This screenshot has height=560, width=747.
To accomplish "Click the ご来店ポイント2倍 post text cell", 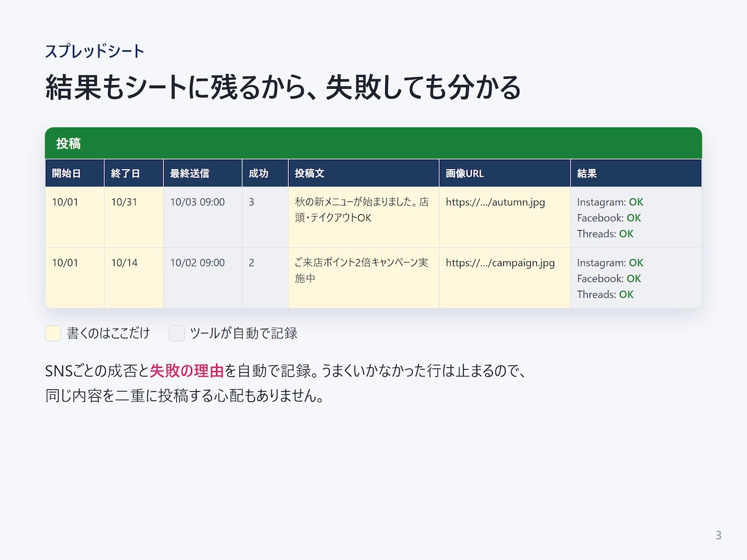I will click(x=364, y=278).
